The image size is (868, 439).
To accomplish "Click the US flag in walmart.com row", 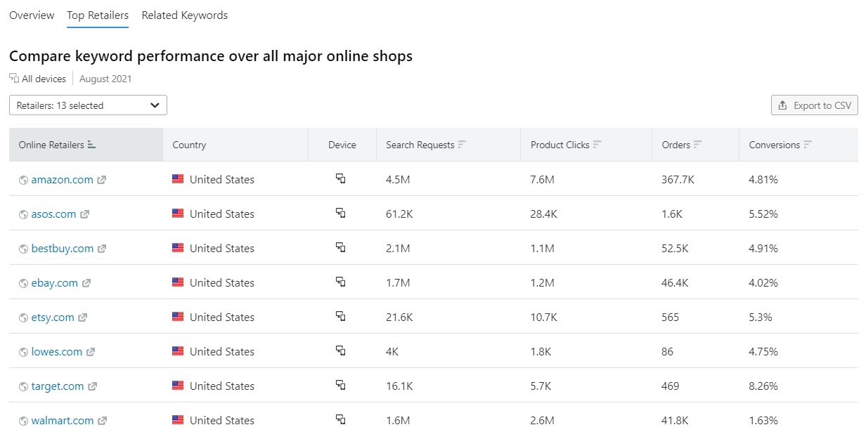I will pos(178,420).
